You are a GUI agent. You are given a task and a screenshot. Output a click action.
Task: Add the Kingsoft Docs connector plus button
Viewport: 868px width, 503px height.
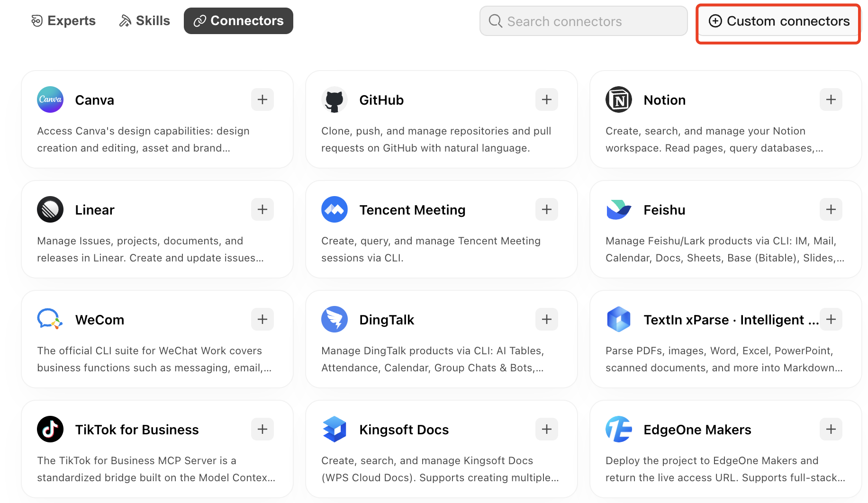547,429
